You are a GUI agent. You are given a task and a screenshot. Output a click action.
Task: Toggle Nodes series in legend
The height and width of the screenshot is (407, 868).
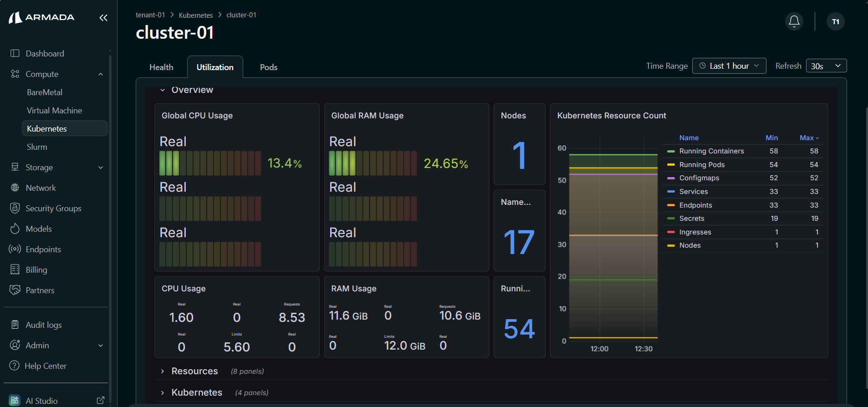pyautogui.click(x=689, y=245)
